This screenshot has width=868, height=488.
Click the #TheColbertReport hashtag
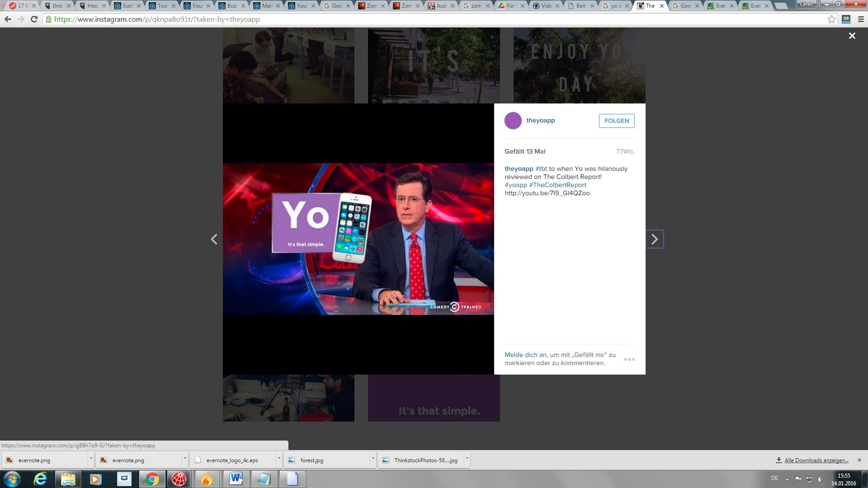557,185
